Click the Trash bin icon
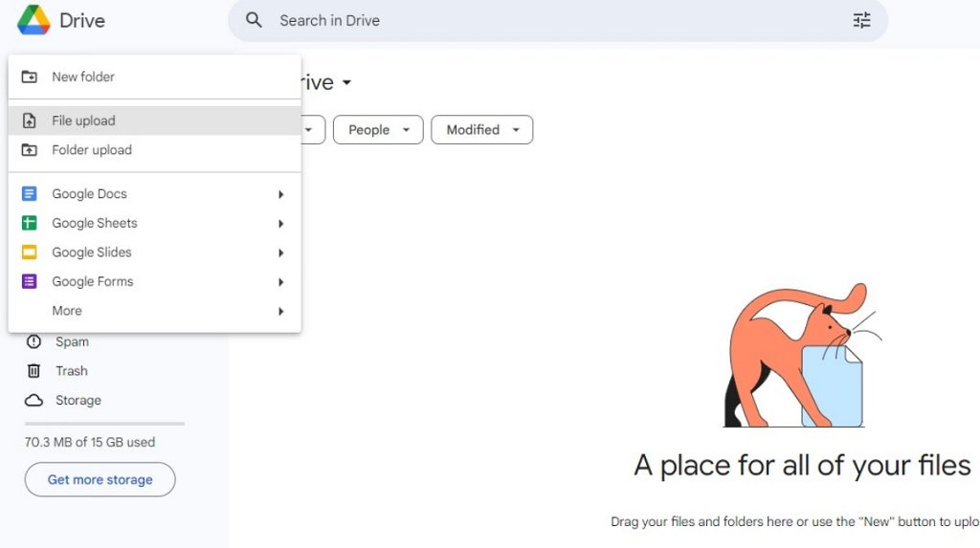The image size is (980, 548). coord(33,371)
